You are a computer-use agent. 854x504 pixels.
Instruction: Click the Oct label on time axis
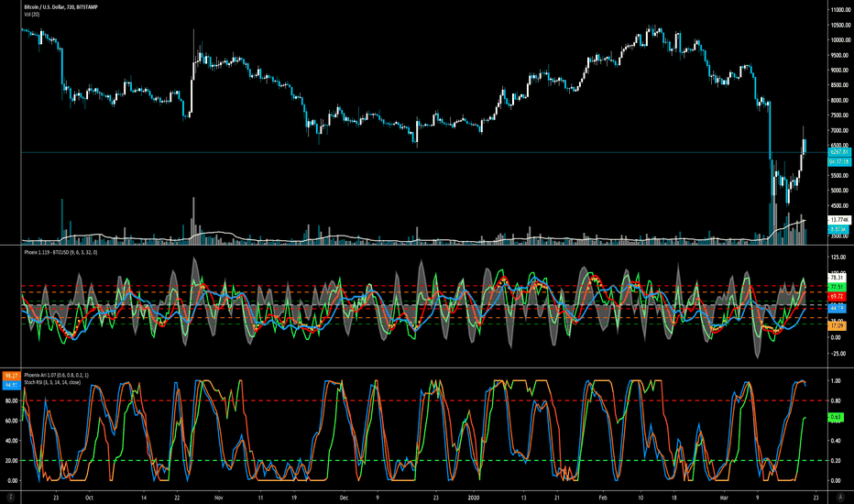click(89, 498)
